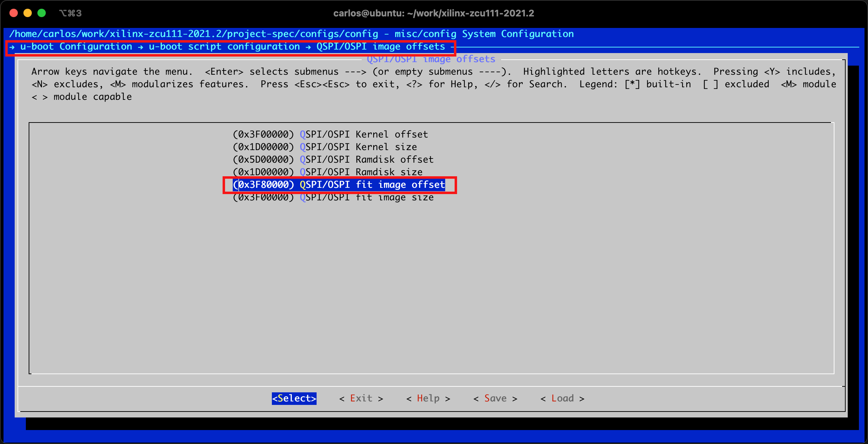868x444 pixels.
Task: Open Help from bottom button bar
Action: click(x=428, y=398)
